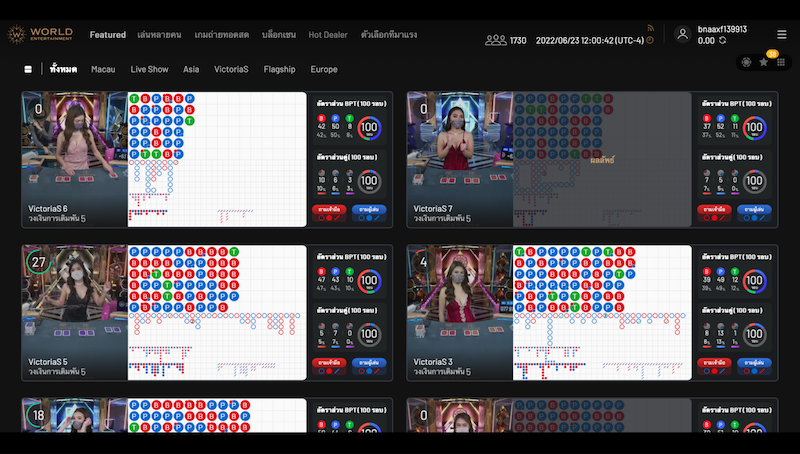Image resolution: width=800 pixels, height=454 pixels.
Task: Open the VictoriaS 7 table video thumbnail
Action: click(460, 159)
